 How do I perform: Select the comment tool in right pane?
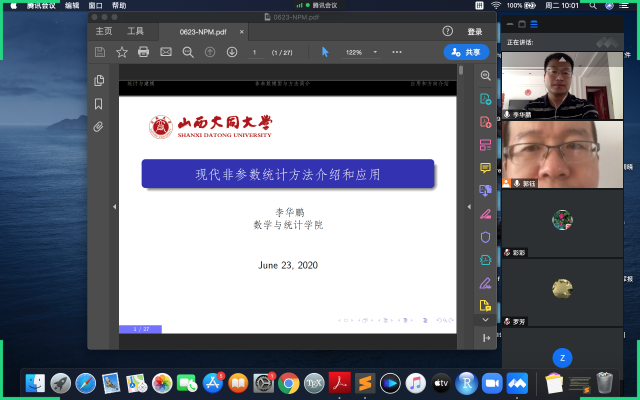485,168
